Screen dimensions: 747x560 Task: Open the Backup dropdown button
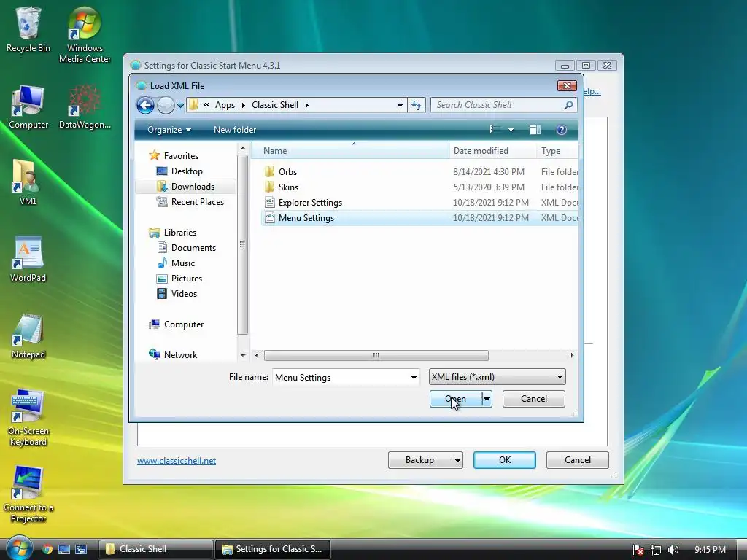pyautogui.click(x=425, y=460)
